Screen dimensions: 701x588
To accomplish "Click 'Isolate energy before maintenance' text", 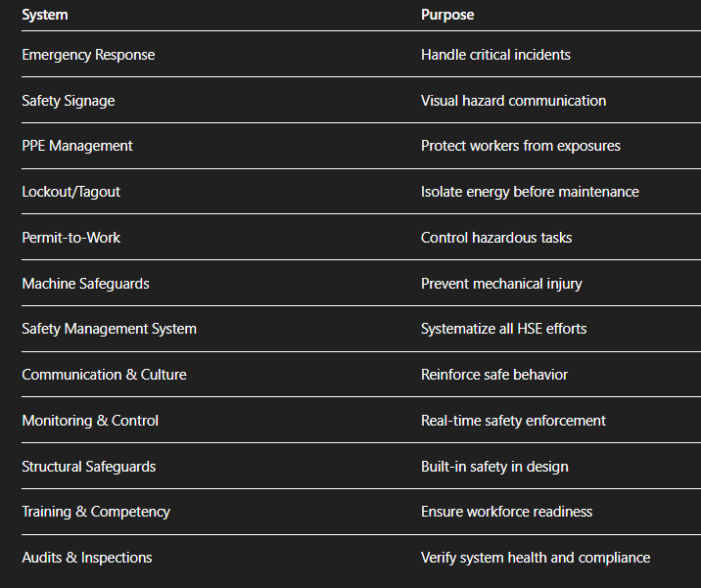I will [530, 192].
